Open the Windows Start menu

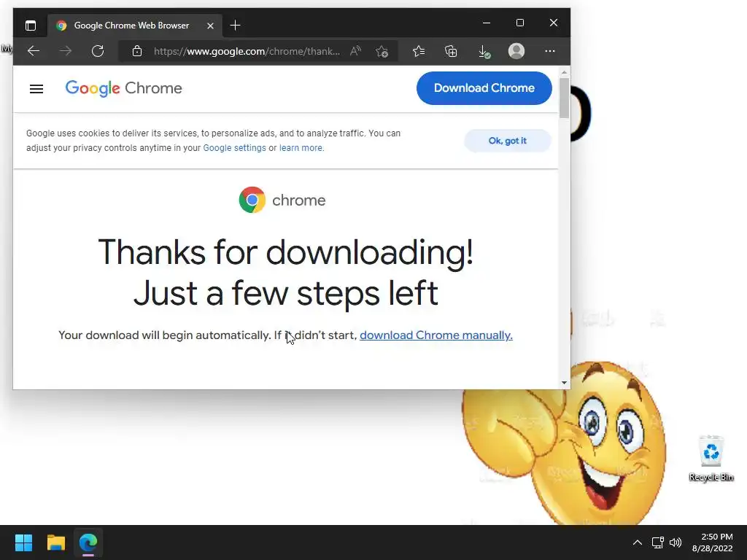click(x=23, y=542)
